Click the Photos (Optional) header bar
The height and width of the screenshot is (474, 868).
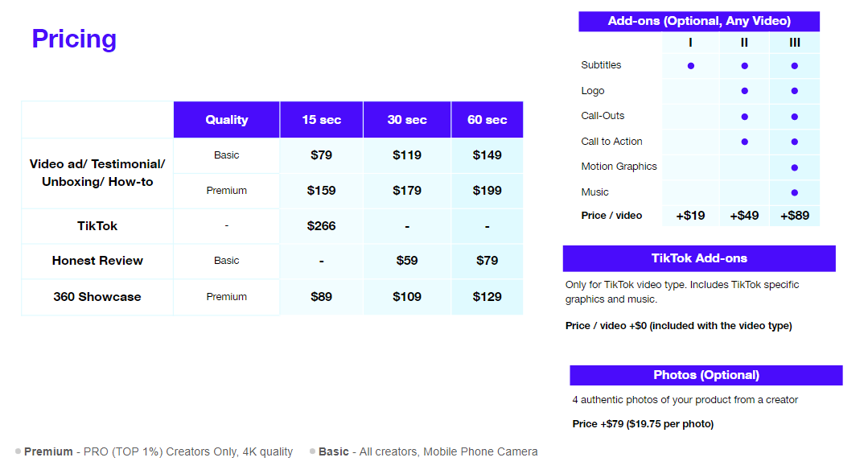point(706,375)
